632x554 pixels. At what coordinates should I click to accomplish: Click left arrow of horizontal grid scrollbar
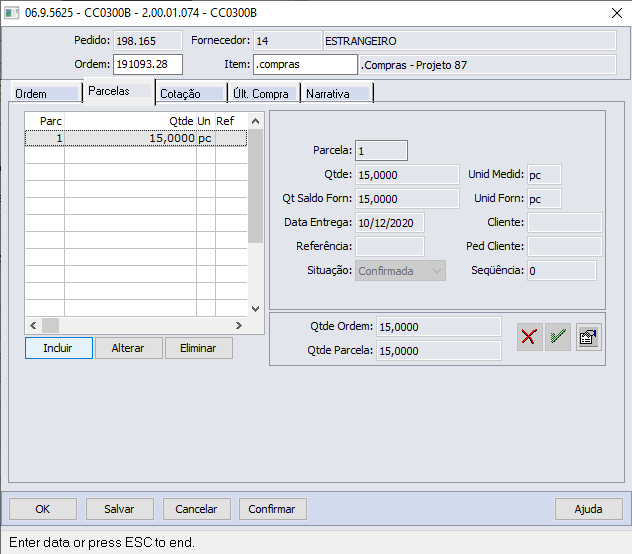pyautogui.click(x=33, y=325)
